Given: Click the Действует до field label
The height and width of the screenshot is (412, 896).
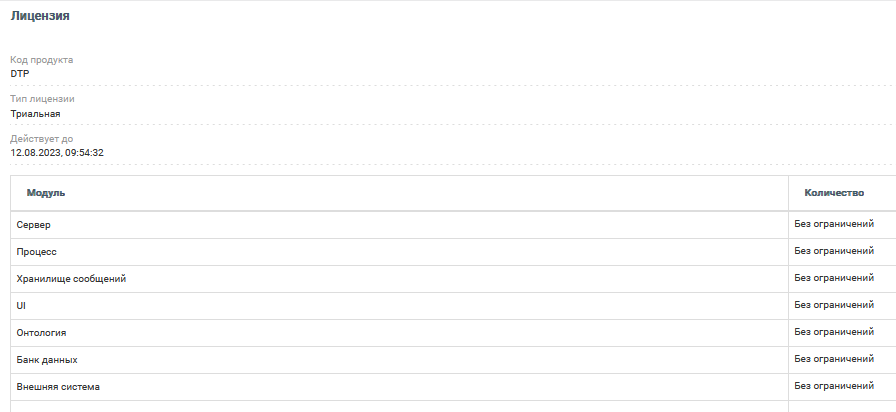Looking at the screenshot, I should point(41,139).
